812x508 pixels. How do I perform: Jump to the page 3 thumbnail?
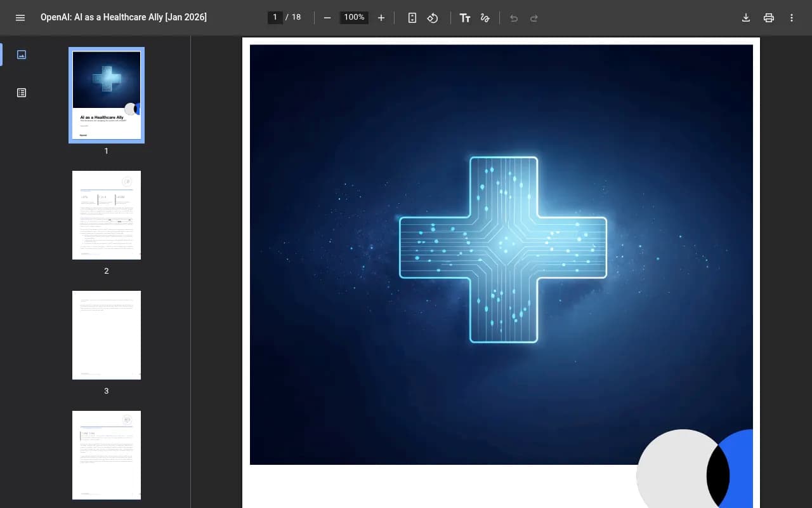click(x=107, y=335)
